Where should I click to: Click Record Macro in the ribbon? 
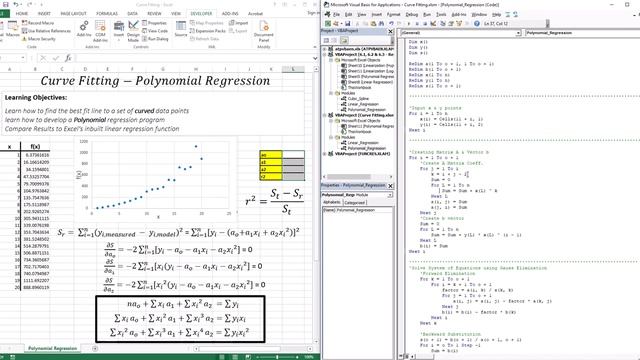coord(38,23)
